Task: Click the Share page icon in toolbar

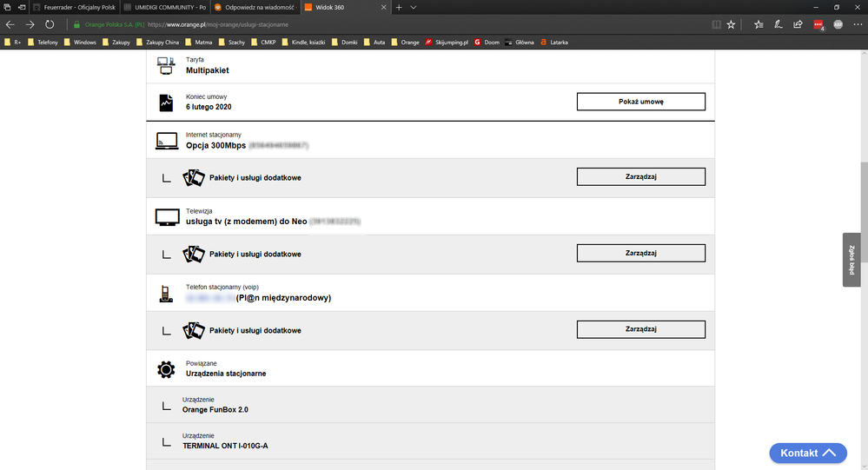Action: point(798,24)
